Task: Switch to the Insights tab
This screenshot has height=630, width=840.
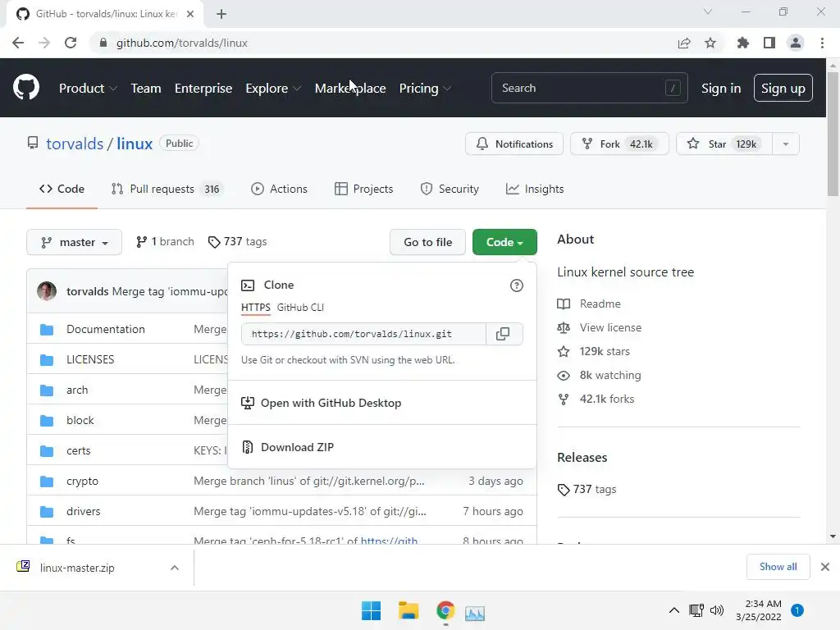Action: pyautogui.click(x=535, y=189)
